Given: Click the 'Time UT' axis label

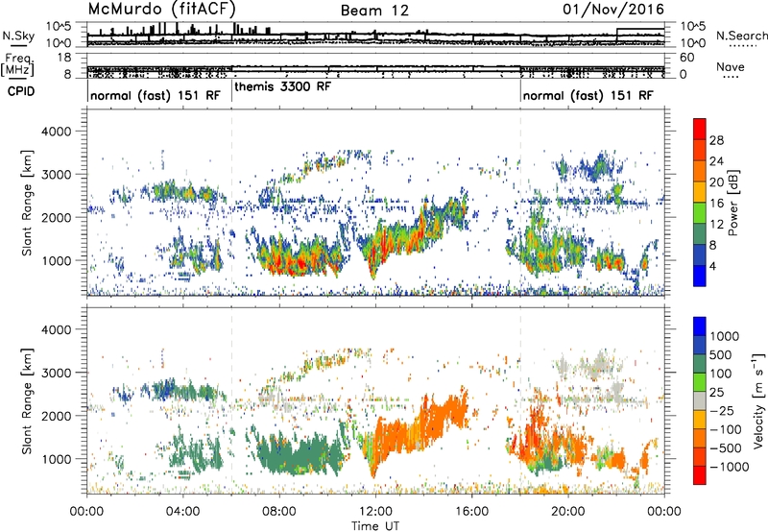Looking at the screenshot, I should 375,526.
